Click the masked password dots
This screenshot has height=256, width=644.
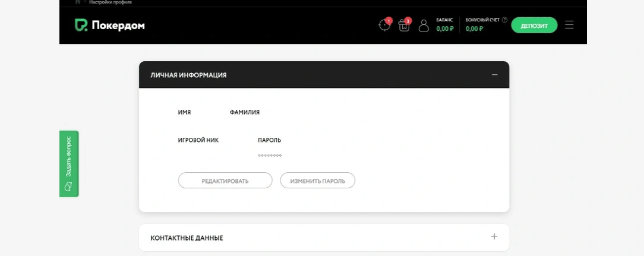(270, 156)
